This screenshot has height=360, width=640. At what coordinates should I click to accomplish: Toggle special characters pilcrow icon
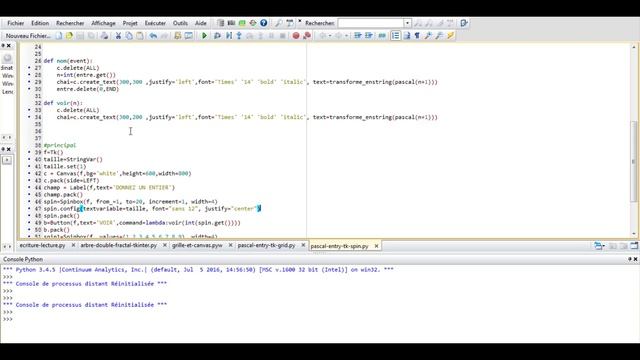(x=417, y=36)
